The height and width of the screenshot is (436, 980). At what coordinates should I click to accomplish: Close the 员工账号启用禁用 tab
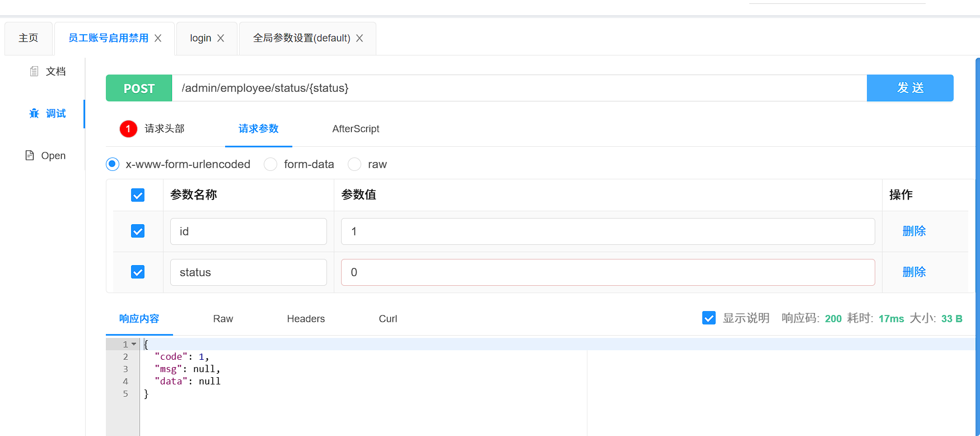click(158, 38)
